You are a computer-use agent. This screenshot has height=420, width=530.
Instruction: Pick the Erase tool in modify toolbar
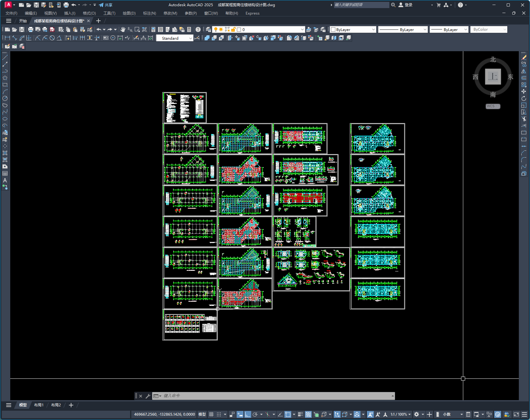[524, 57]
